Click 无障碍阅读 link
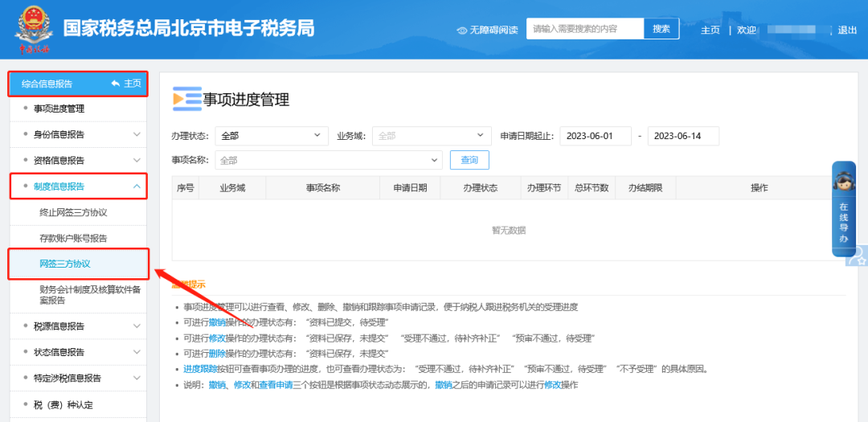 click(493, 31)
